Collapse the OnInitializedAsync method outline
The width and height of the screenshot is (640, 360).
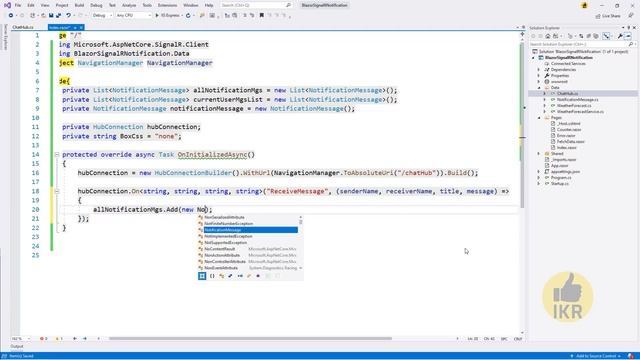(x=57, y=155)
